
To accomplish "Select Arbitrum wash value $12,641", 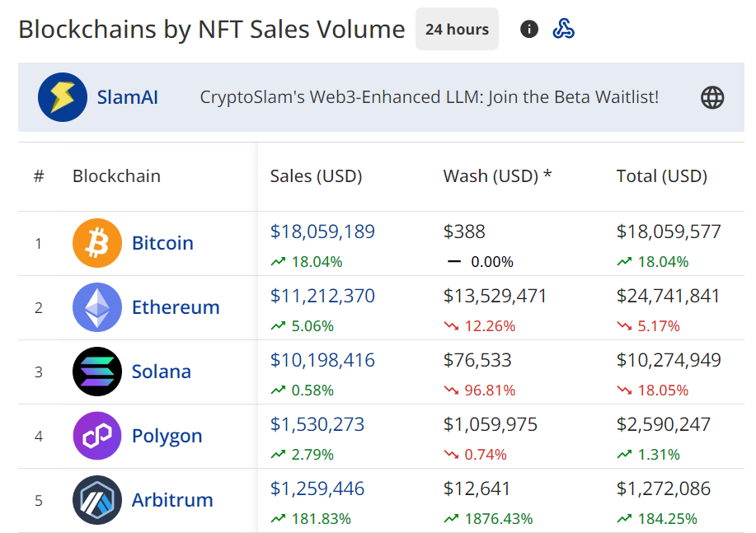I will tap(477, 489).
